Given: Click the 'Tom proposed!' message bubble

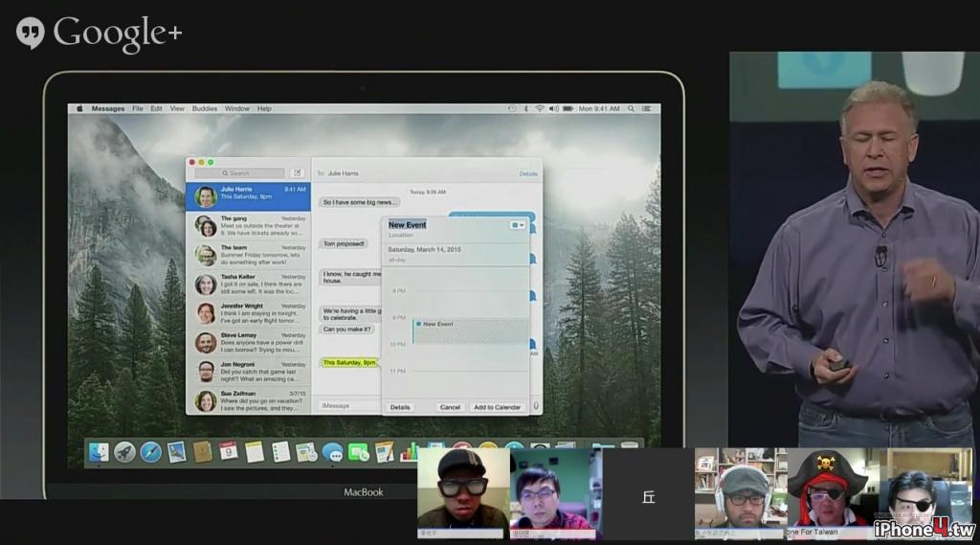Looking at the screenshot, I should (x=344, y=244).
